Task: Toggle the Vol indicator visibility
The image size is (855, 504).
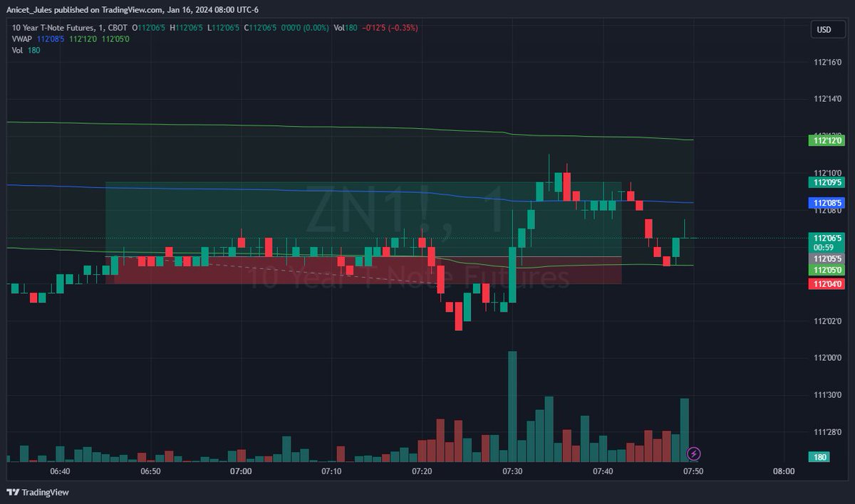Action: [x=18, y=50]
